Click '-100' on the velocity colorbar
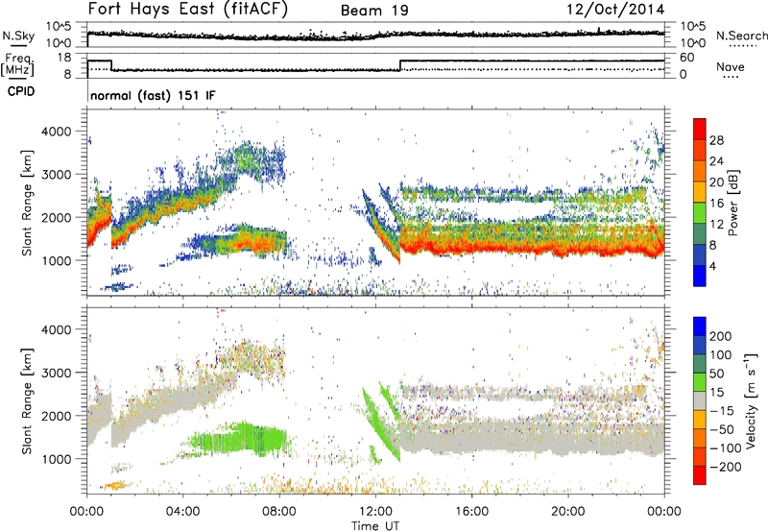Screen dimensions: 768x532 click(725, 448)
